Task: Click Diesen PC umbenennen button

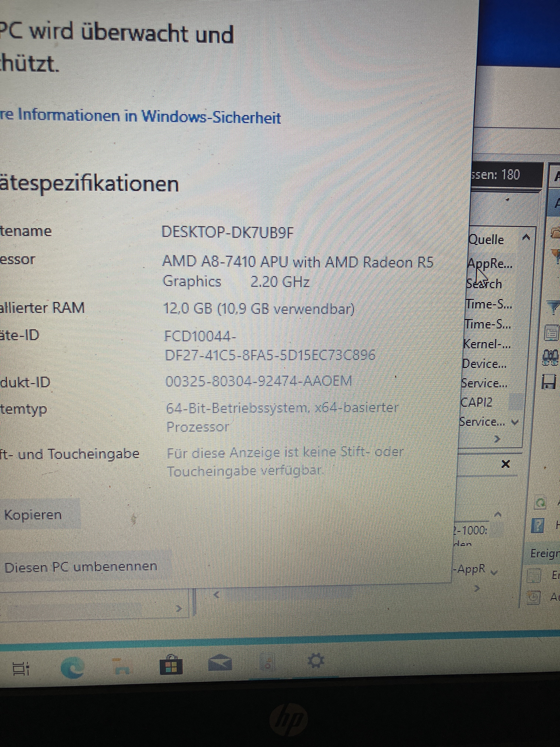Action: tap(81, 567)
